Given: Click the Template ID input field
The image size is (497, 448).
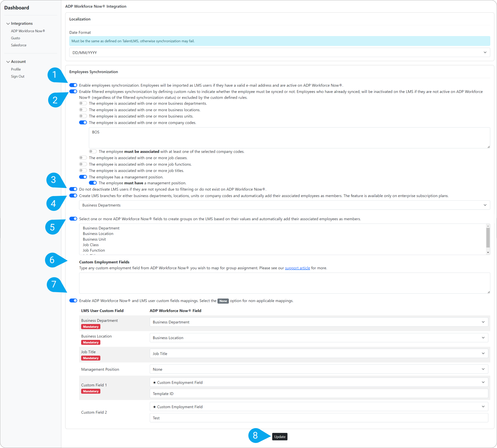Looking at the screenshot, I should (319, 394).
